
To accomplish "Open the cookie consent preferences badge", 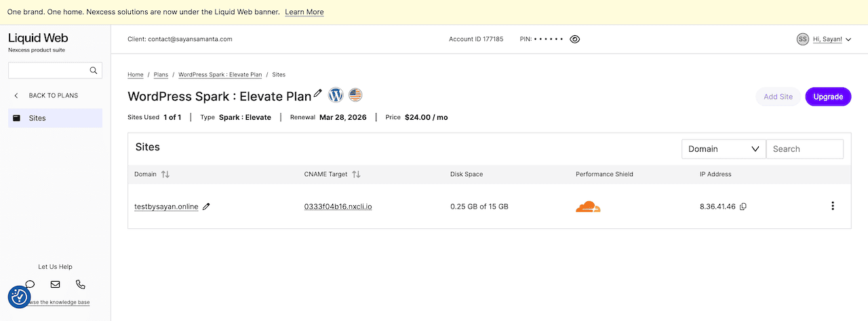I will coord(19,297).
